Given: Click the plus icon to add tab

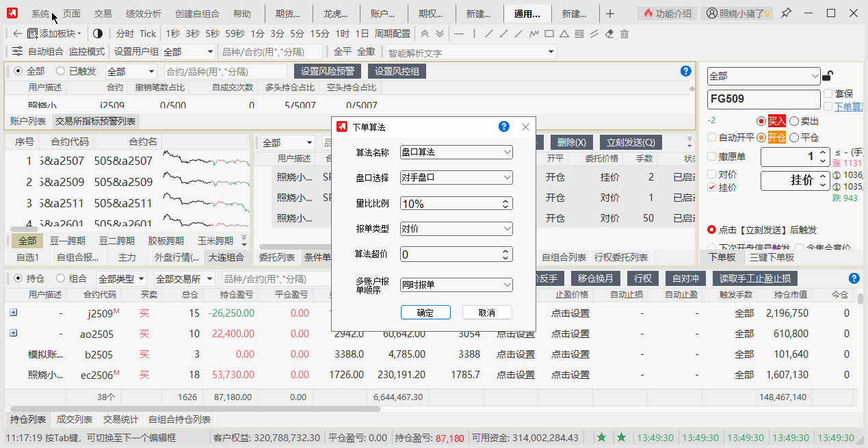Looking at the screenshot, I should coord(610,14).
